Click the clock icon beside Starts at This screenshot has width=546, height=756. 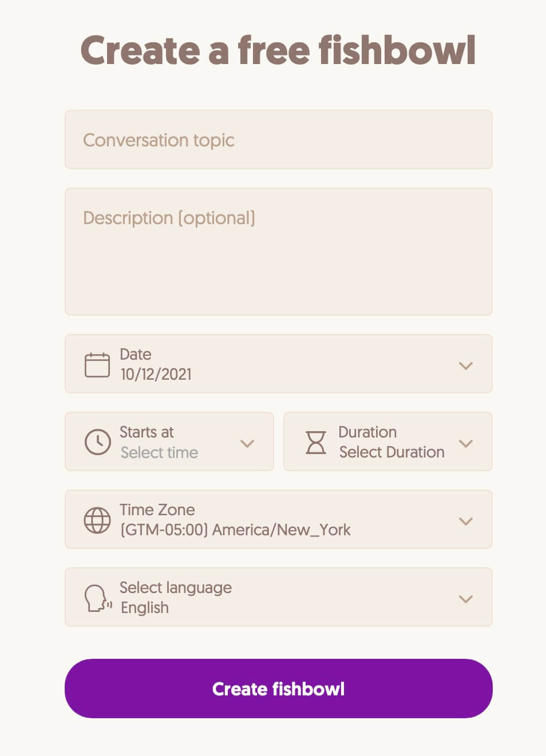coord(98,442)
